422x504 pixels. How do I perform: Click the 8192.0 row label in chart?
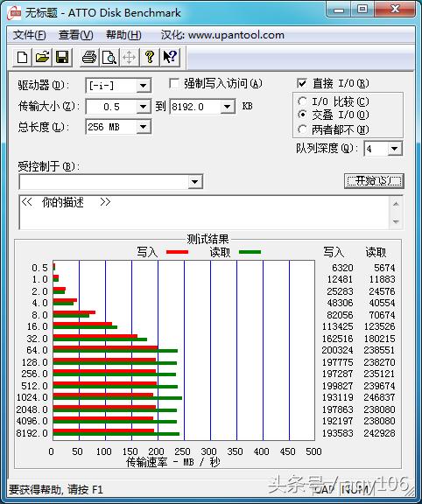tap(32, 433)
